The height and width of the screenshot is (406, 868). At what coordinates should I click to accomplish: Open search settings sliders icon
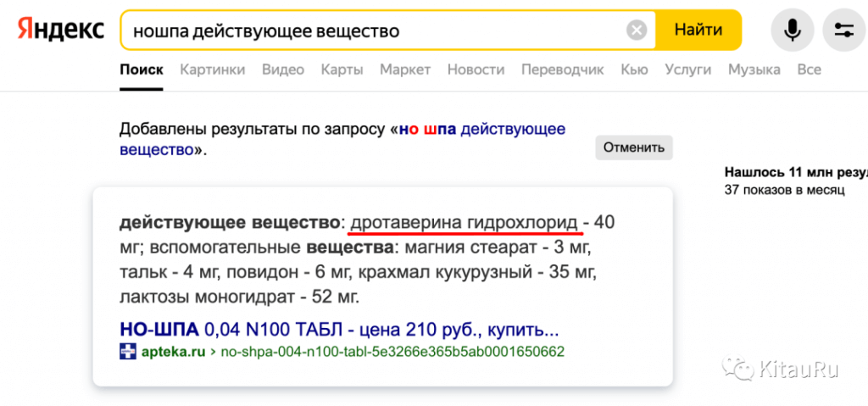tap(844, 30)
